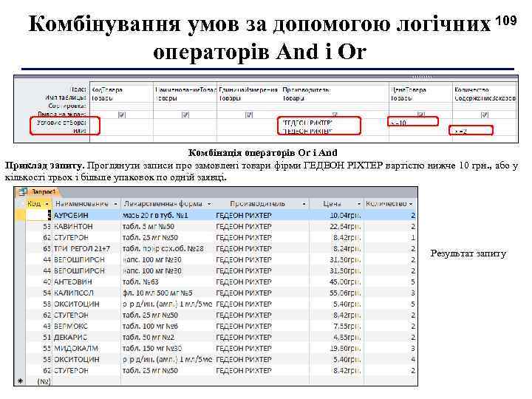Click the Количество cell in КАЛИПСОЛ row
The image size is (532, 399).
click(390, 293)
